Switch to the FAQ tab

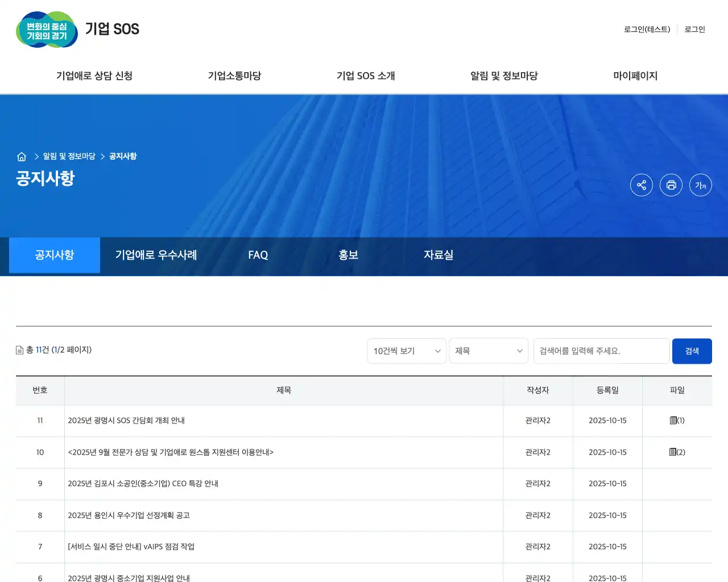click(x=258, y=255)
